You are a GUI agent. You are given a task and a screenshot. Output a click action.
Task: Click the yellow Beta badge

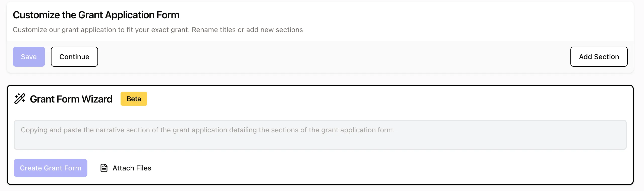pyautogui.click(x=134, y=99)
